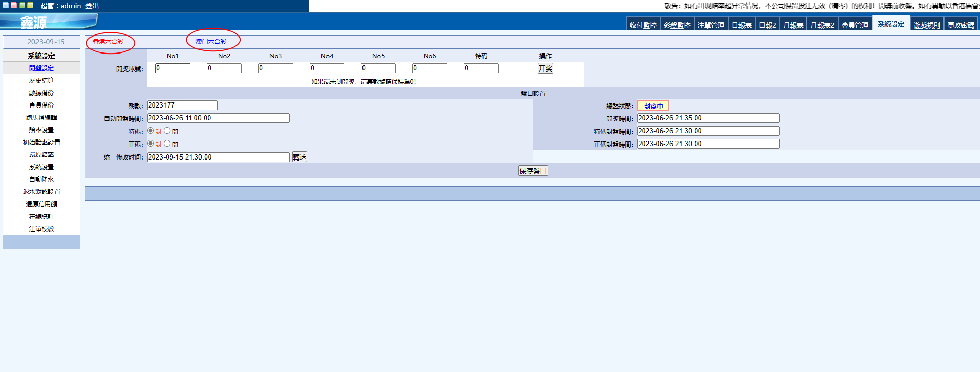Image resolution: width=980 pixels, height=372 pixels.
Task: Open the 更改密碼 tab
Action: pos(961,25)
